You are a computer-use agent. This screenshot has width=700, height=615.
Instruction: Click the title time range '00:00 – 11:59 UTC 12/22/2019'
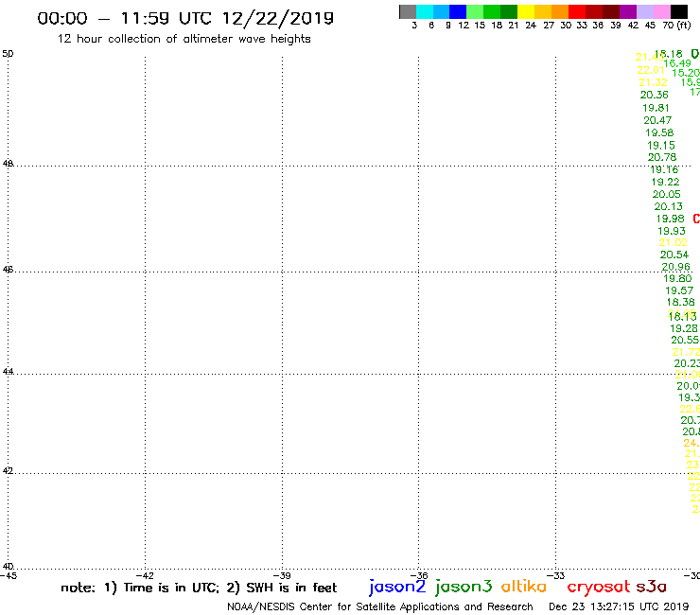point(185,18)
